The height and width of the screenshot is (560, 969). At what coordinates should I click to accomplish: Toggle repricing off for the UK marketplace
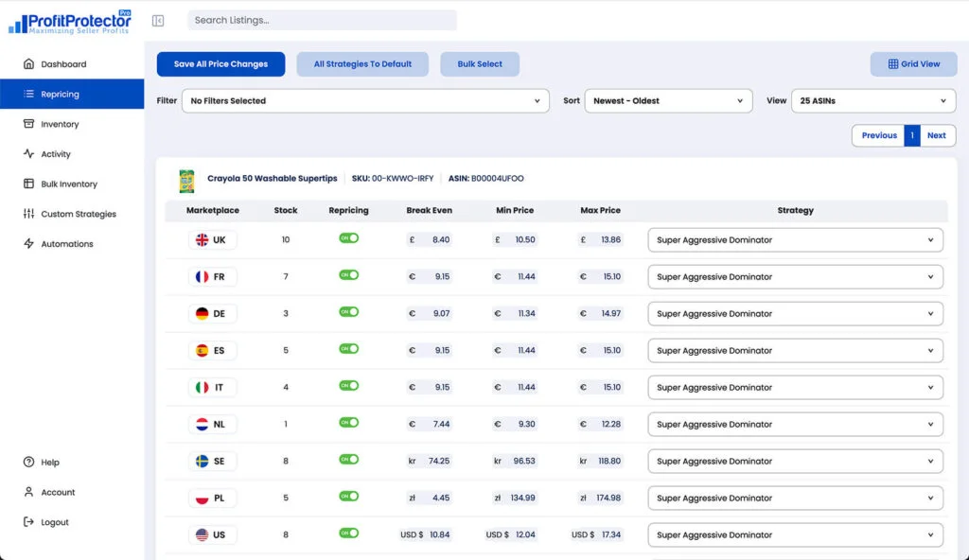[x=348, y=239]
